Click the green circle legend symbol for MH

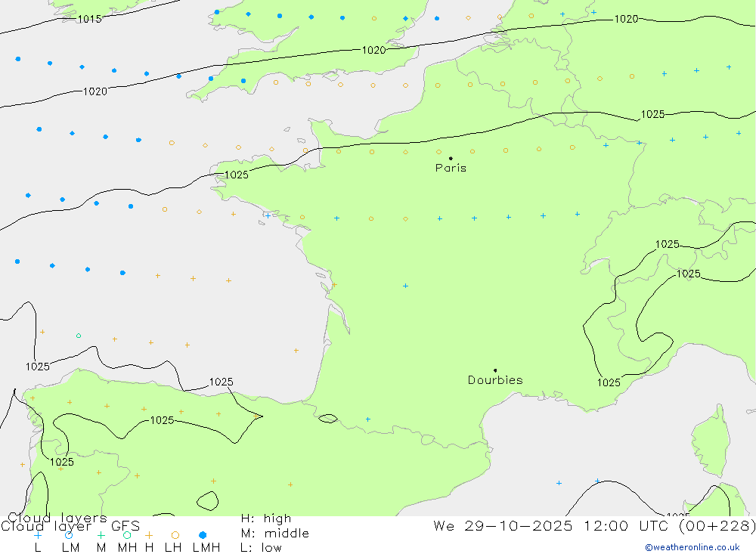[127, 535]
